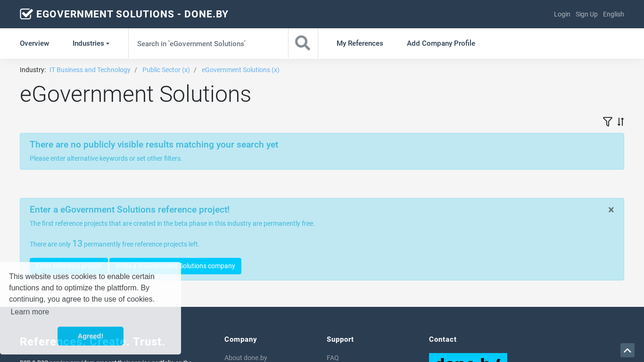Click the eGovernment Solutions page heading
The image size is (644, 362).
coord(135,94)
